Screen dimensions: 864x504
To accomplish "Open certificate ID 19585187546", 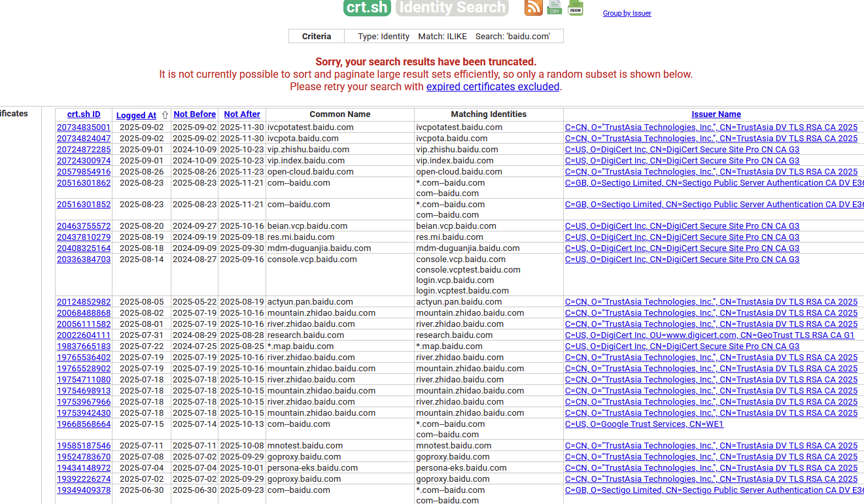I will pyautogui.click(x=84, y=446).
